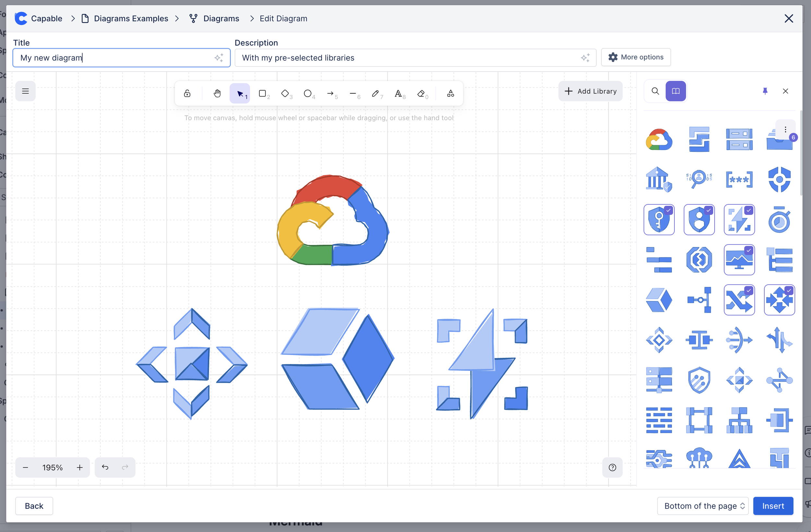The height and width of the screenshot is (532, 811).
Task: Select the brick wall firewall library icon
Action: 659,420
